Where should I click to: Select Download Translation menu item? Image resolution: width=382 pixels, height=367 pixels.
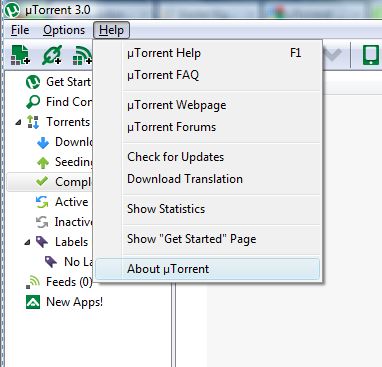coord(207,179)
